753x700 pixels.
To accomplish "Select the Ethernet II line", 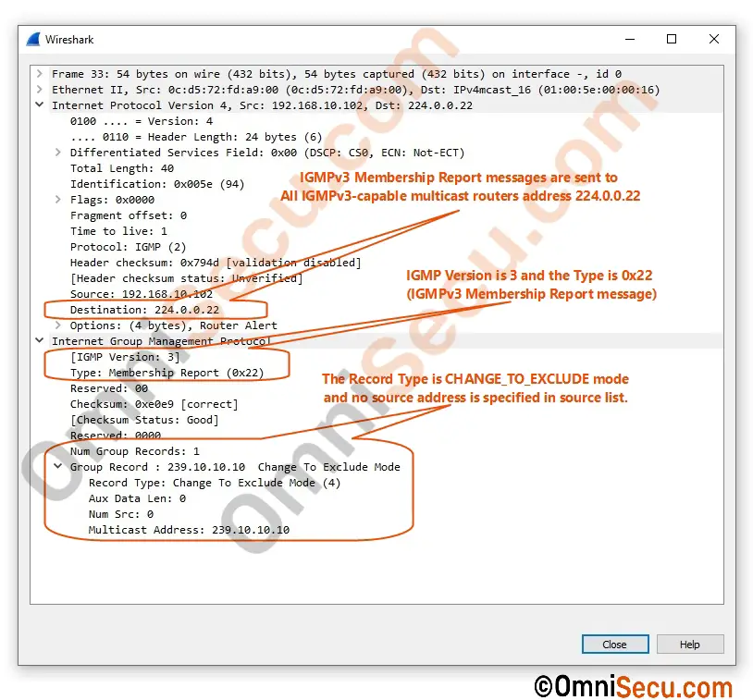I will [356, 90].
